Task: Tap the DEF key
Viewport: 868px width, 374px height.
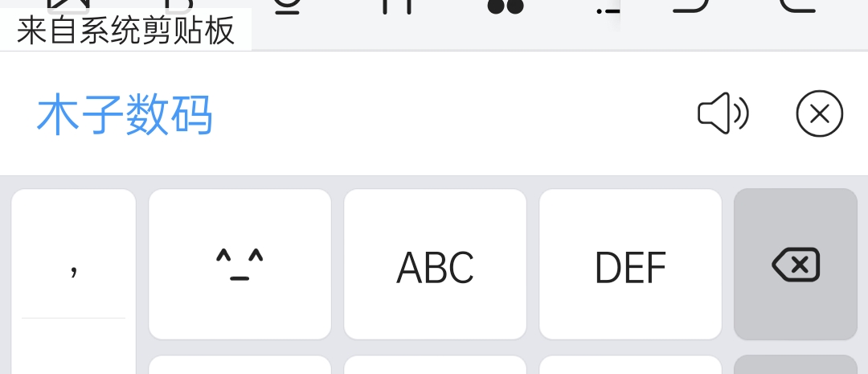Action: (x=631, y=265)
